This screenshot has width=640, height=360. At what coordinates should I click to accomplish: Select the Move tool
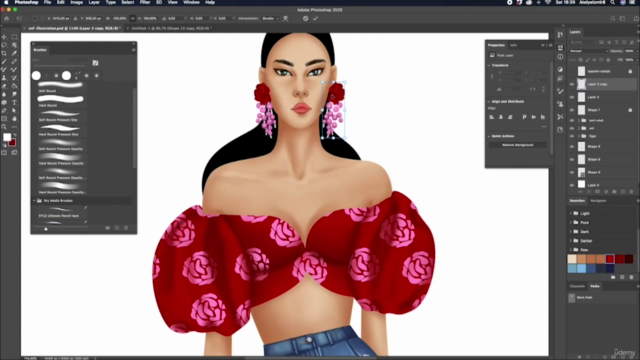click(4, 37)
